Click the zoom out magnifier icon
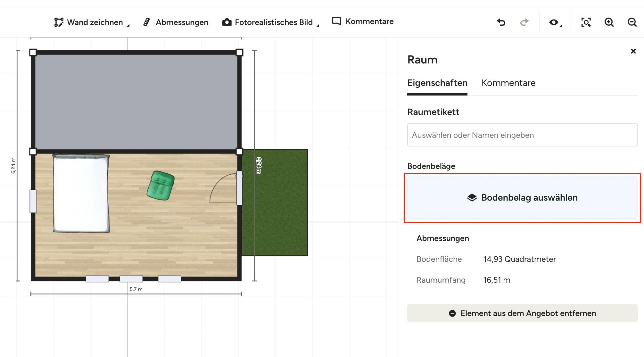The height and width of the screenshot is (357, 644). (632, 22)
